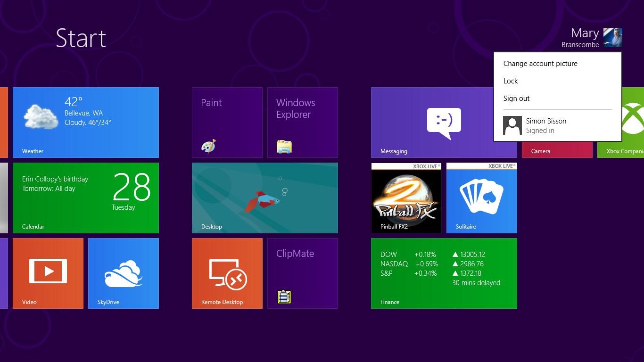
Task: Launch Pinball FX2
Action: tap(406, 197)
